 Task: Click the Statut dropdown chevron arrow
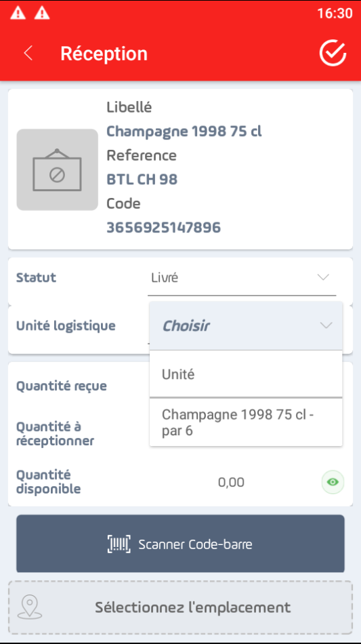(x=324, y=278)
